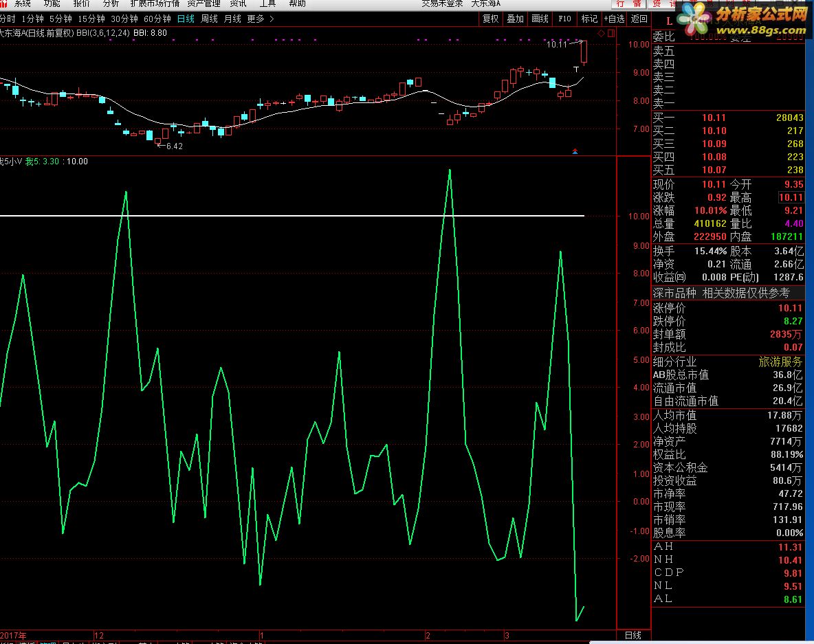This screenshot has width=814, height=644.
Task: Click the 卖一 ask row
Action: [728, 103]
